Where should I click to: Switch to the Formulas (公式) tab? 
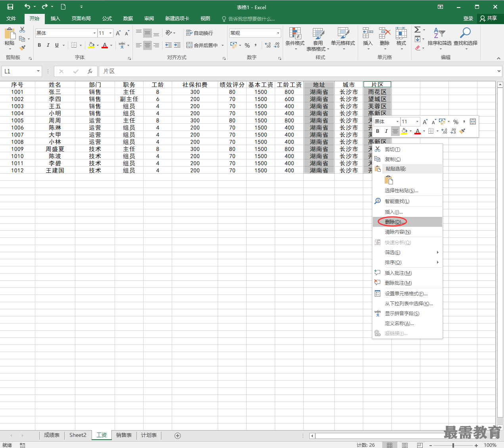(x=107, y=19)
